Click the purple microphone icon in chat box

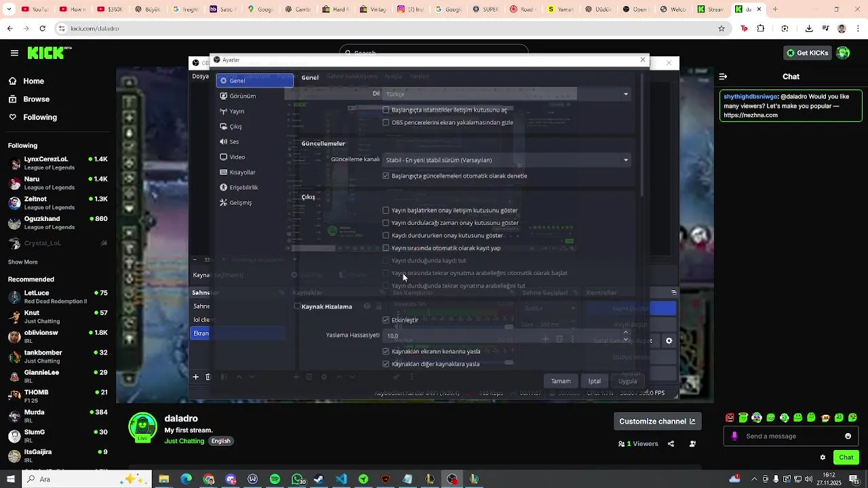click(734, 436)
